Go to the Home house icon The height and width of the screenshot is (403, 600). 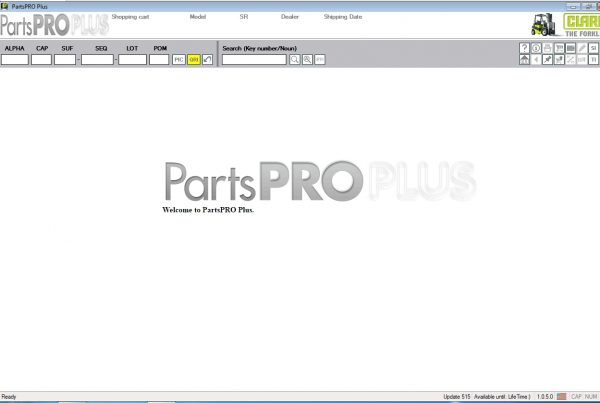524,60
